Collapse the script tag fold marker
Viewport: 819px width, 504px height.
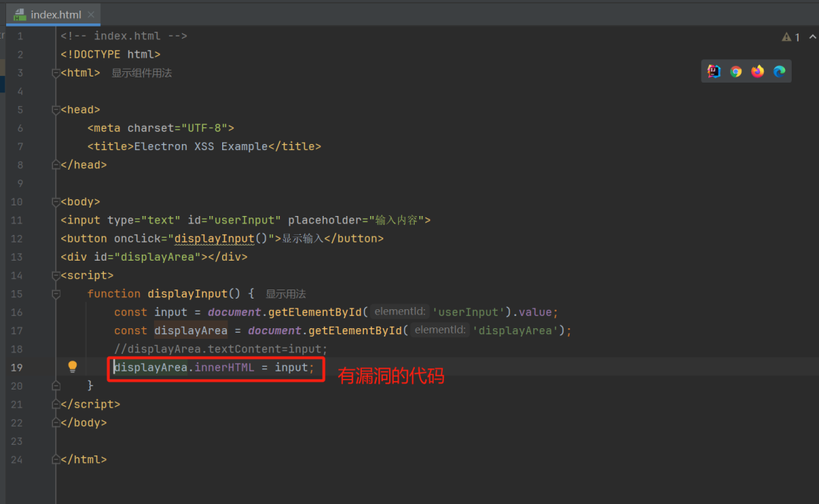coord(56,275)
